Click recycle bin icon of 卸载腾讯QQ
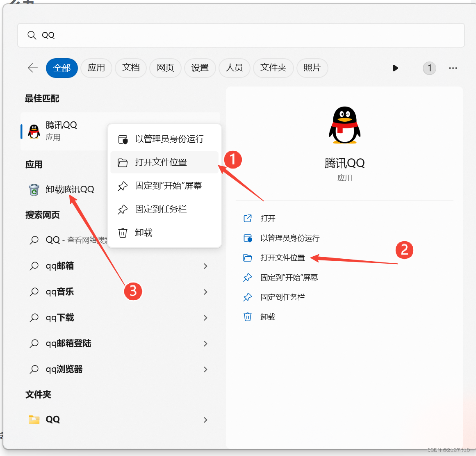476x456 pixels. coord(34,190)
